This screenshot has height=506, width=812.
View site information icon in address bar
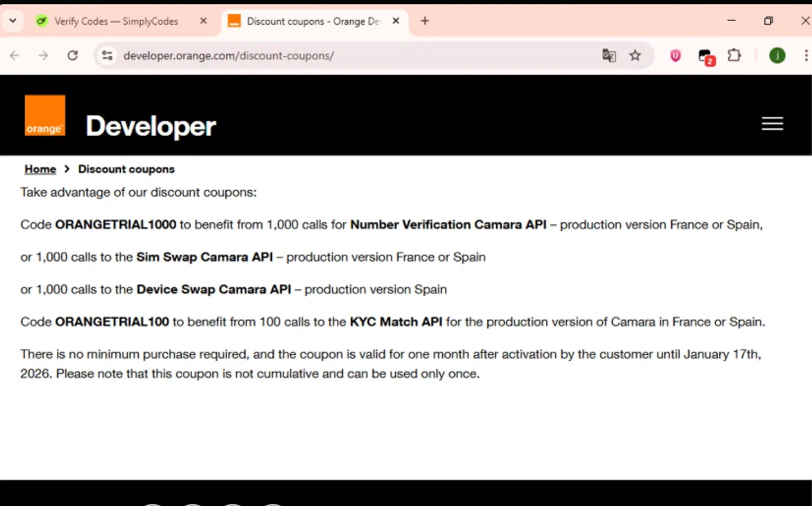[x=107, y=55]
